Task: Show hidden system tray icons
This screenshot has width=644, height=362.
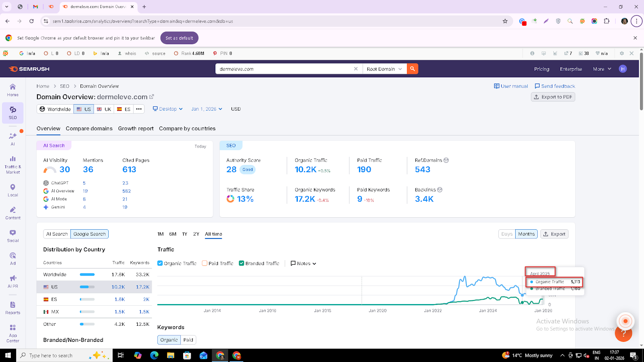Action: [x=562, y=355]
